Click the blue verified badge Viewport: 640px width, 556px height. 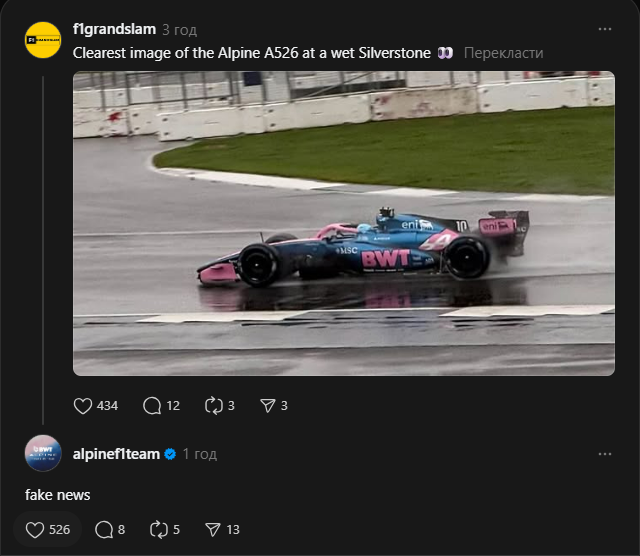pos(170,454)
